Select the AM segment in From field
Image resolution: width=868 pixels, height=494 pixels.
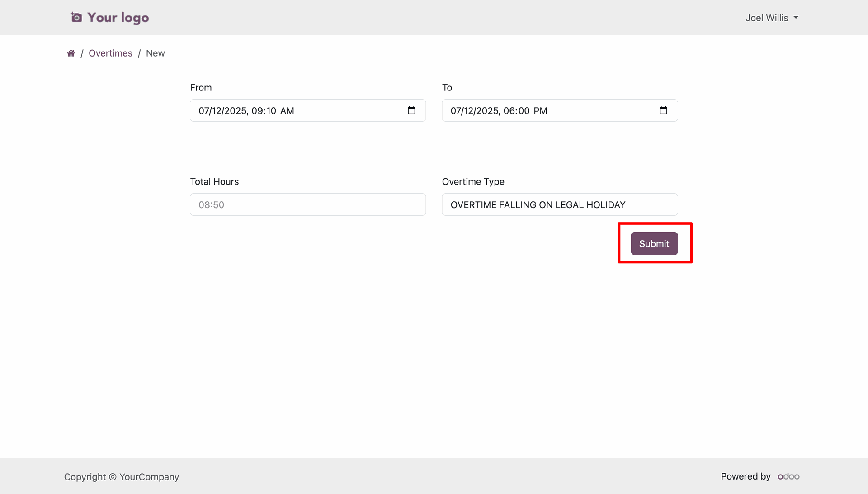287,111
